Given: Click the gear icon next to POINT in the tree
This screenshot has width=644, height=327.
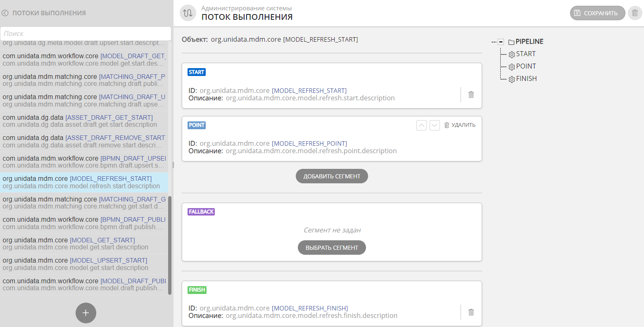Looking at the screenshot, I should click(512, 67).
